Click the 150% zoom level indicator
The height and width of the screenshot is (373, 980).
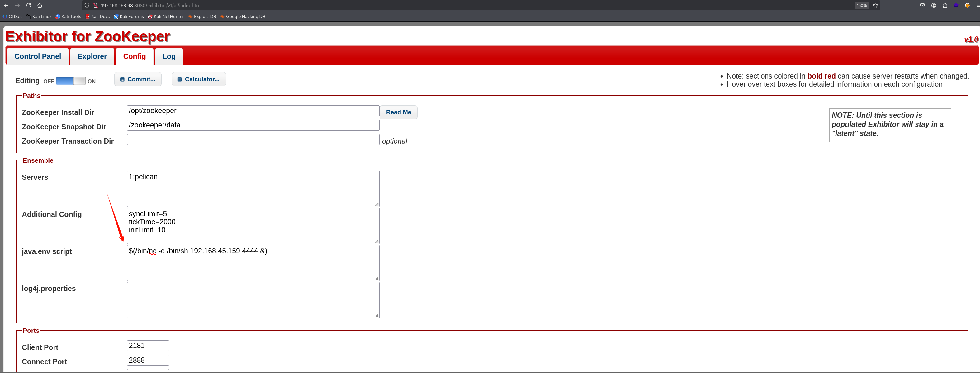tap(862, 5)
